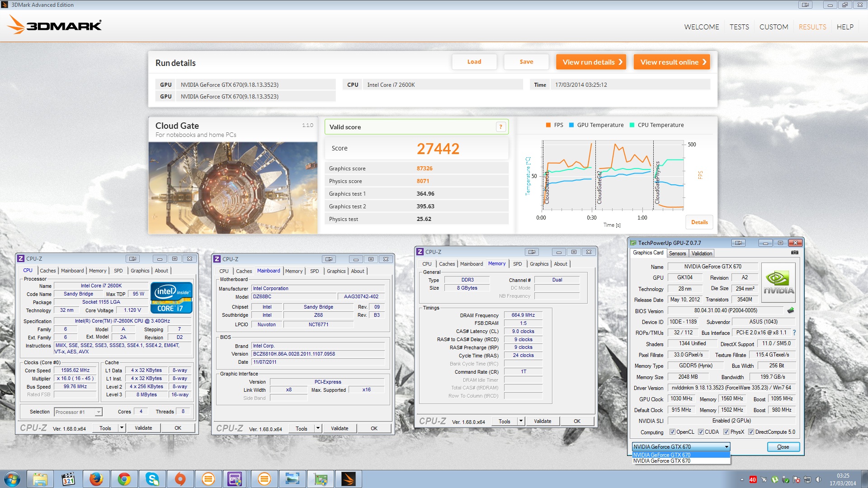Switch to the WELCOME tab
868x488 pixels.
tap(702, 27)
